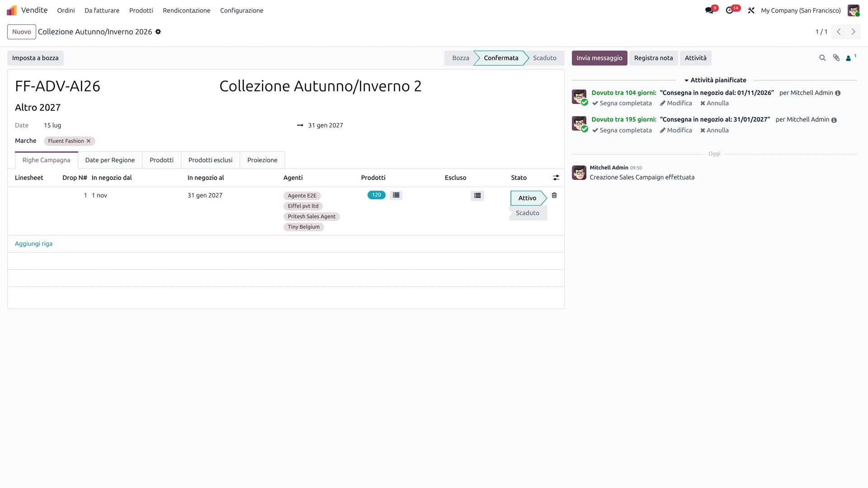Switch to the Prodotti tab
868x488 pixels.
[x=161, y=160]
